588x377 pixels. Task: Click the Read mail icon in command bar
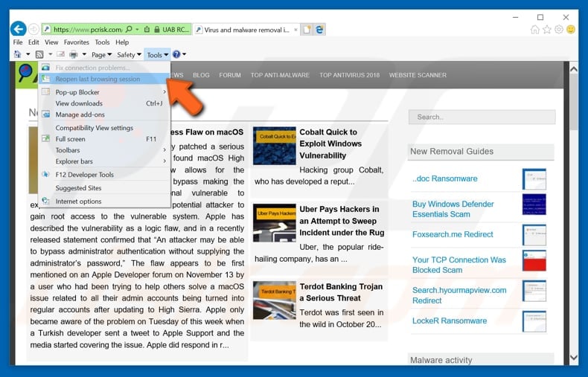(x=61, y=55)
